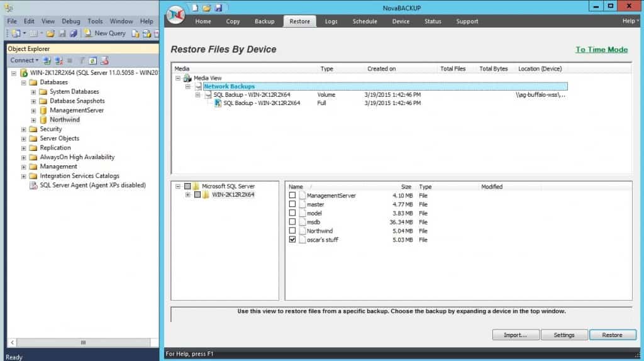The image size is (644, 361).
Task: Click the Restore button at bottom right
Action: click(x=613, y=335)
